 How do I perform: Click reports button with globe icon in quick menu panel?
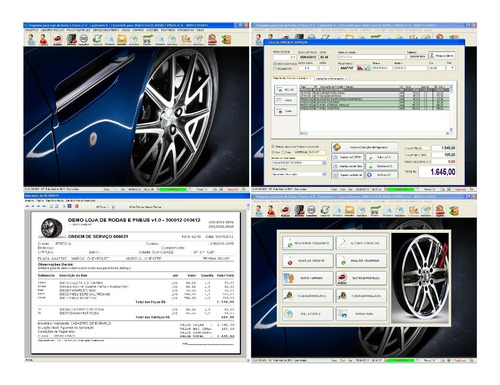(x=308, y=314)
